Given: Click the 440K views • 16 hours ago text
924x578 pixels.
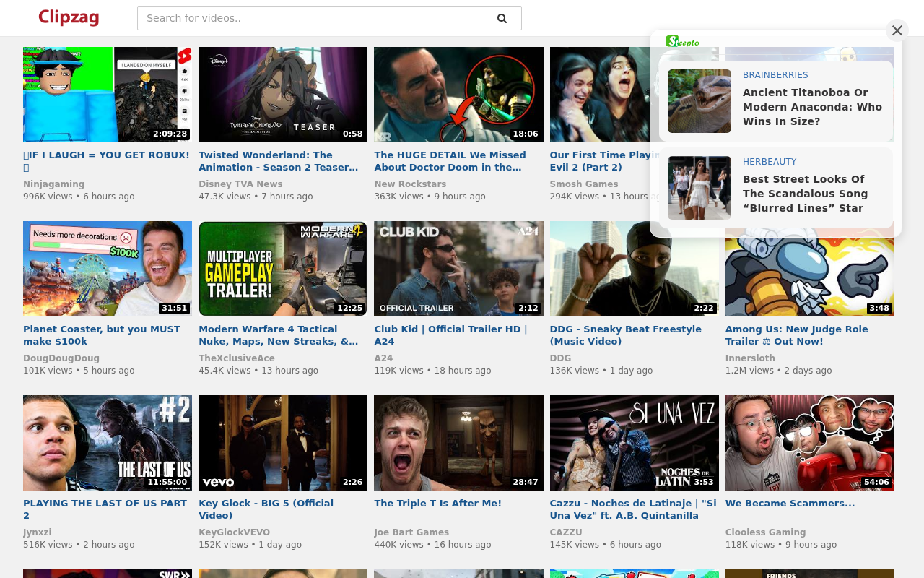Looking at the screenshot, I should [432, 545].
